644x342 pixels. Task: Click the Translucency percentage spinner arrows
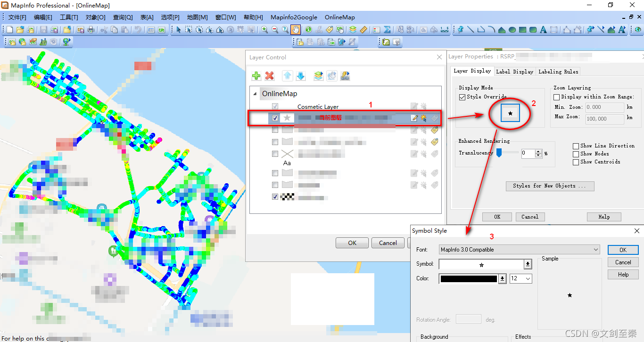[538, 154]
